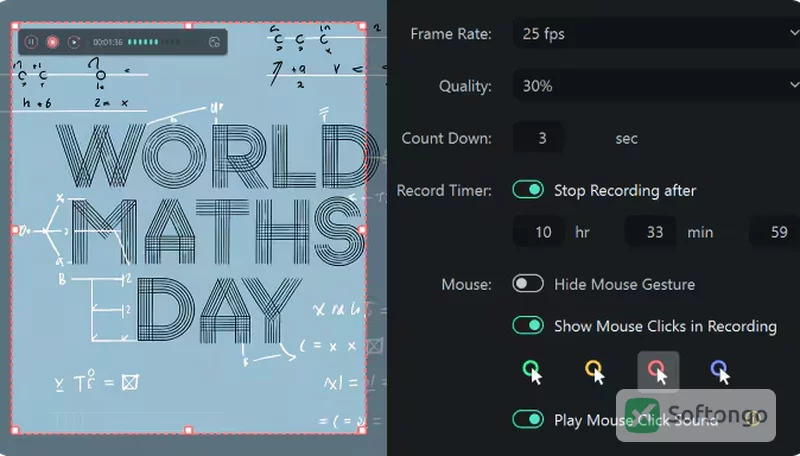
Task: Click the top-center handle of the capture region
Action: point(188,24)
